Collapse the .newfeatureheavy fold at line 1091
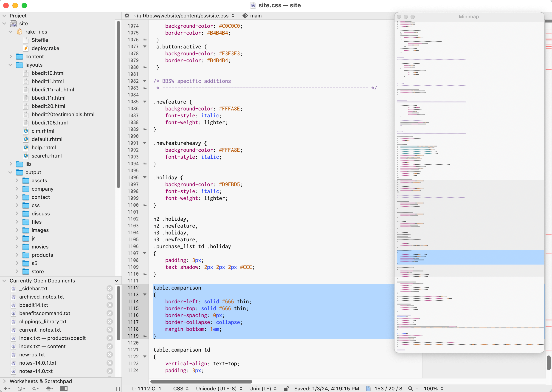The height and width of the screenshot is (392, 552). pos(144,143)
